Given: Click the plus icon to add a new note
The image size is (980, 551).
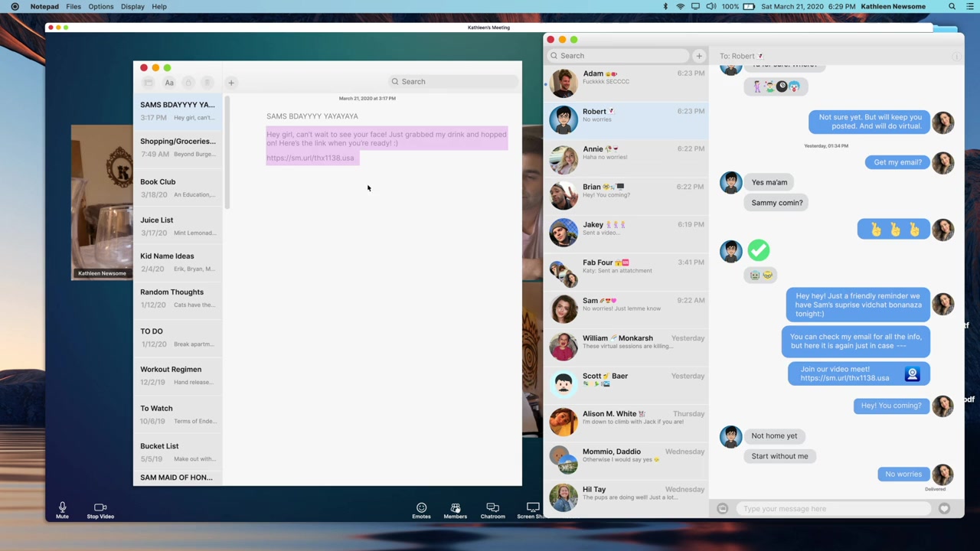Looking at the screenshot, I should click(230, 83).
